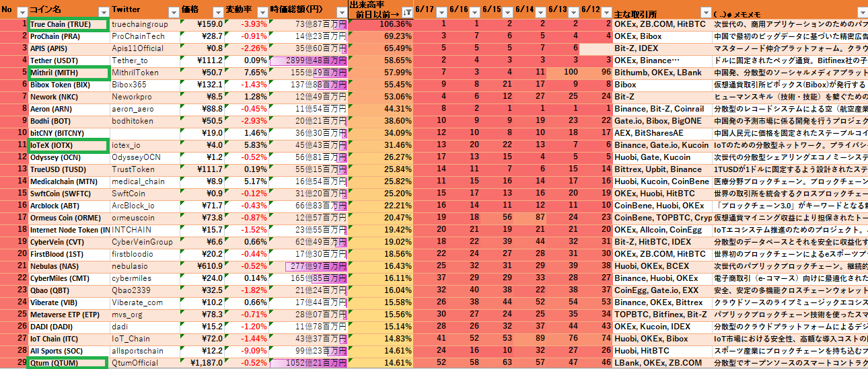The height and width of the screenshot is (369, 868).
Task: Click the IoTeX (IOTX) coin name cell
Action: tap(68, 145)
